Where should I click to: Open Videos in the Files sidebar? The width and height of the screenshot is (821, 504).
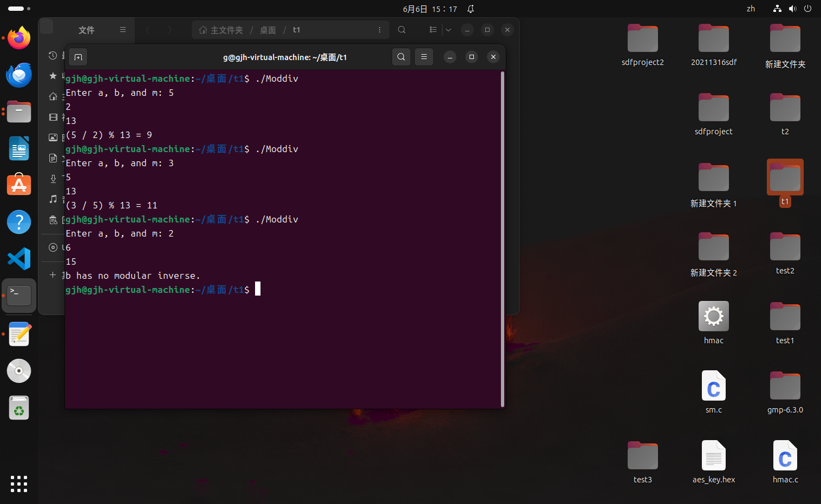tap(53, 117)
